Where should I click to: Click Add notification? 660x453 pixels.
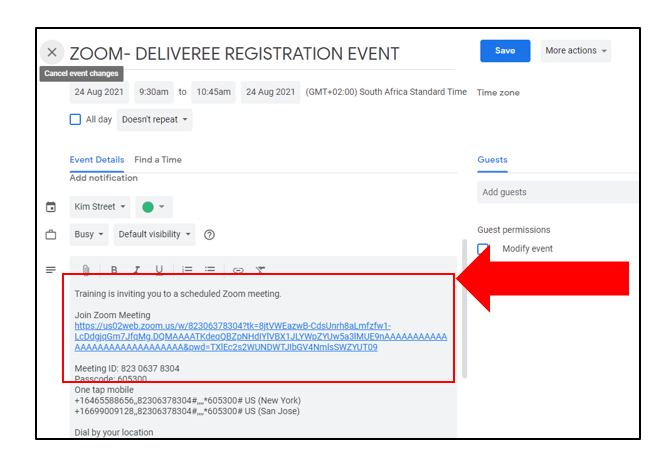(104, 178)
